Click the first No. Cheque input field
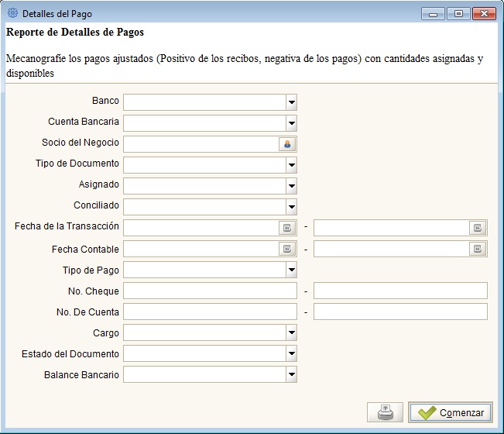504x434 pixels. coord(210,291)
